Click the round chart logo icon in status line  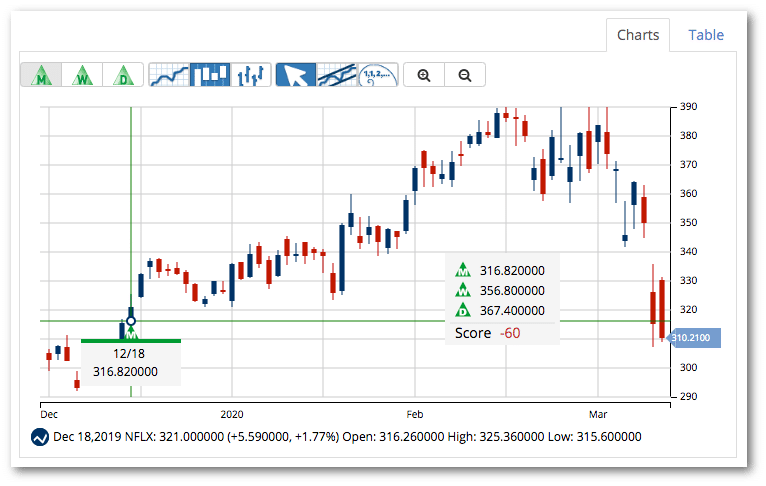[40, 437]
